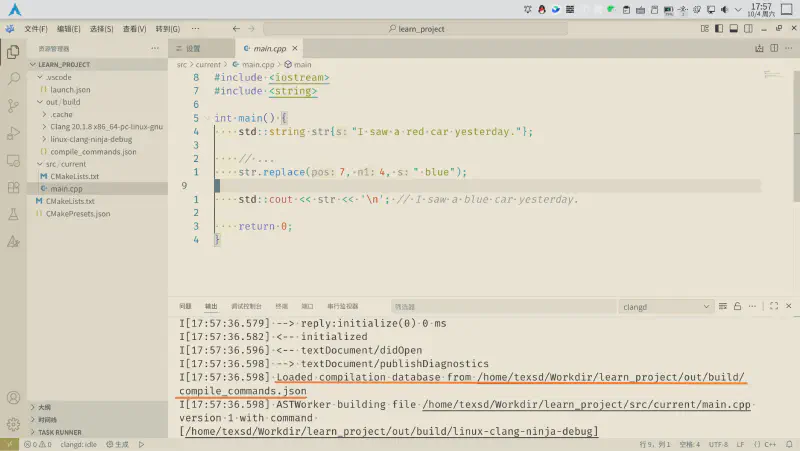
Task: Split the editor to the right
Action: coord(772,48)
